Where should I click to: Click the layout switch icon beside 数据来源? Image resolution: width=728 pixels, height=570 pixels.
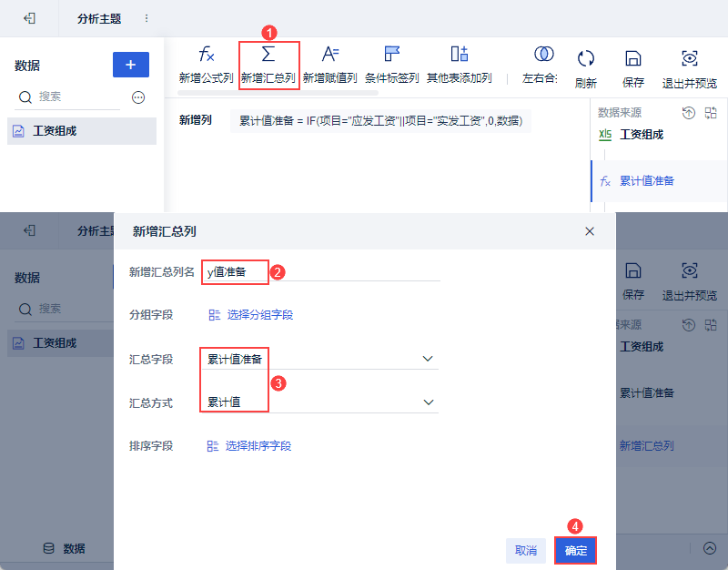(711, 112)
